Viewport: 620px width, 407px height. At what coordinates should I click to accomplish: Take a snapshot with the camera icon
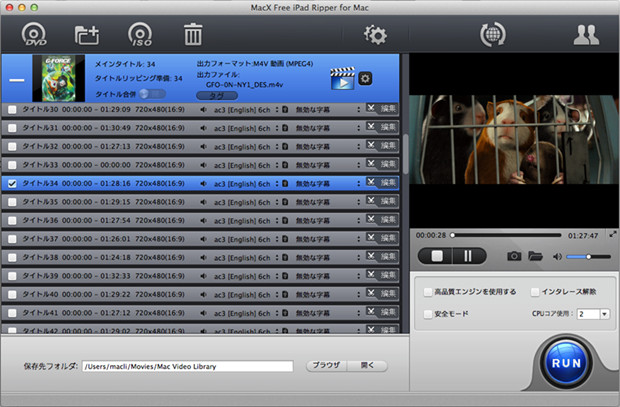514,256
